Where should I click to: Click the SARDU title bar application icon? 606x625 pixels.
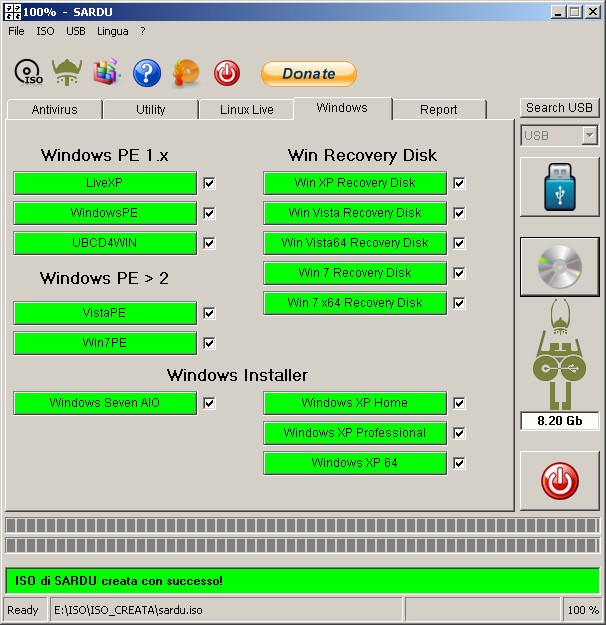[x=12, y=12]
